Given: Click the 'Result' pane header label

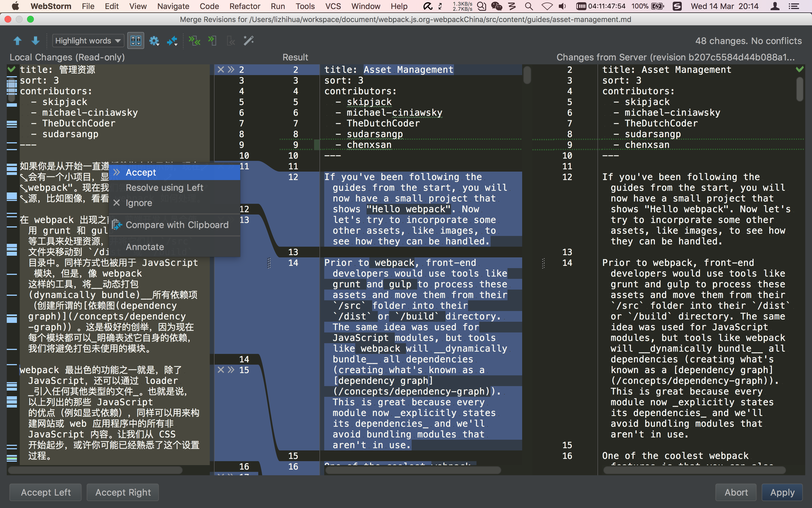Looking at the screenshot, I should point(295,57).
